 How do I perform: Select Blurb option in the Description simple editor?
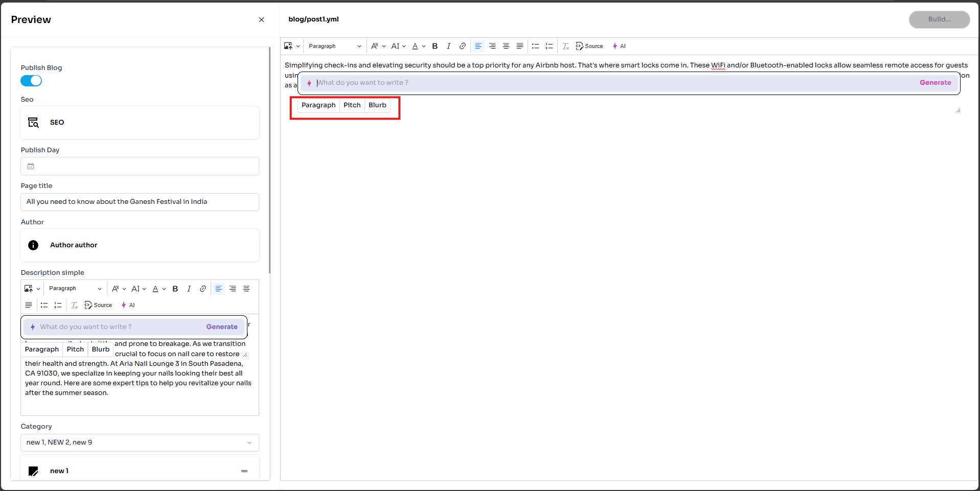[101, 349]
